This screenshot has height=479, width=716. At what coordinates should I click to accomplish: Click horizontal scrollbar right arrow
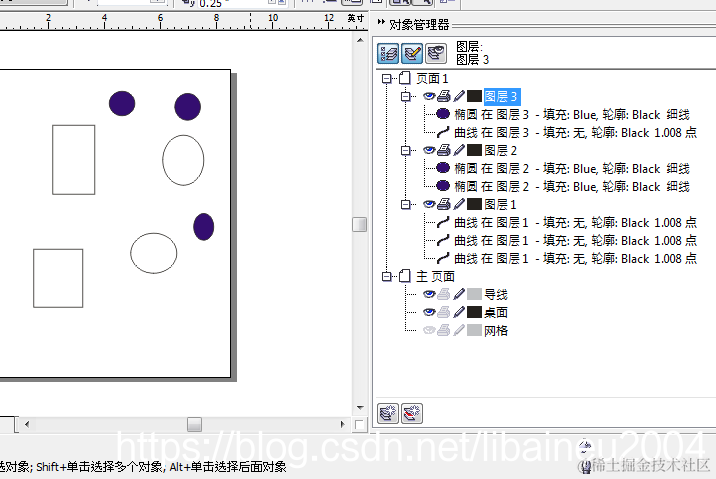[x=342, y=424]
